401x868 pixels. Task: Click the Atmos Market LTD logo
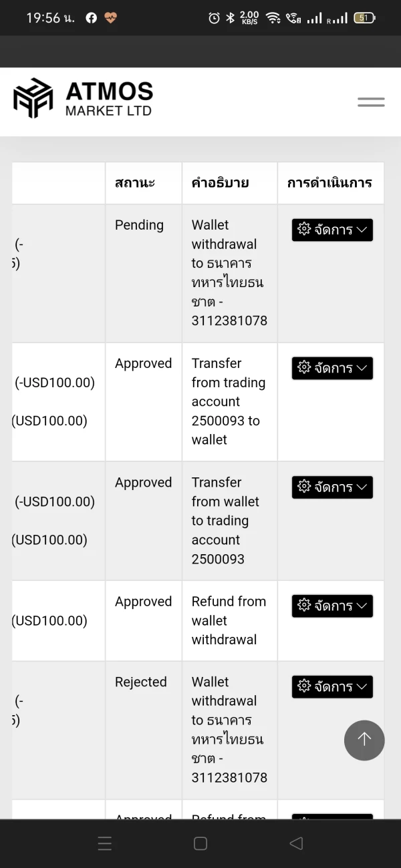click(83, 99)
